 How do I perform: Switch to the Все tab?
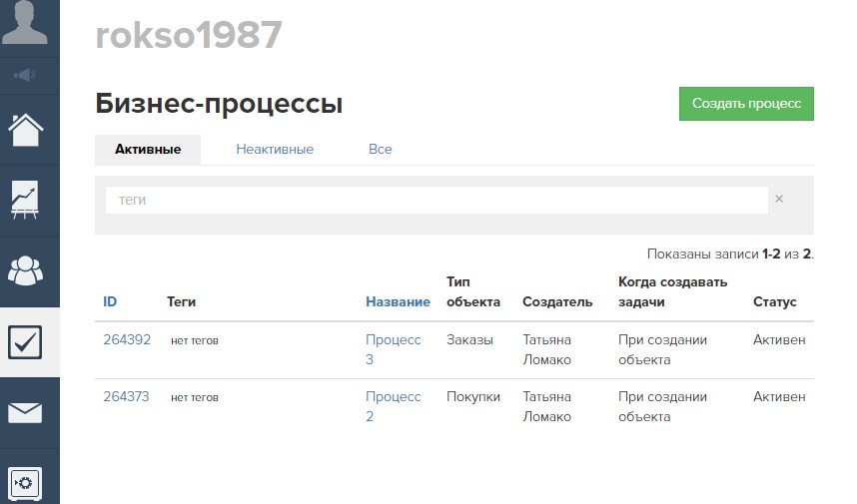pyautogui.click(x=380, y=150)
